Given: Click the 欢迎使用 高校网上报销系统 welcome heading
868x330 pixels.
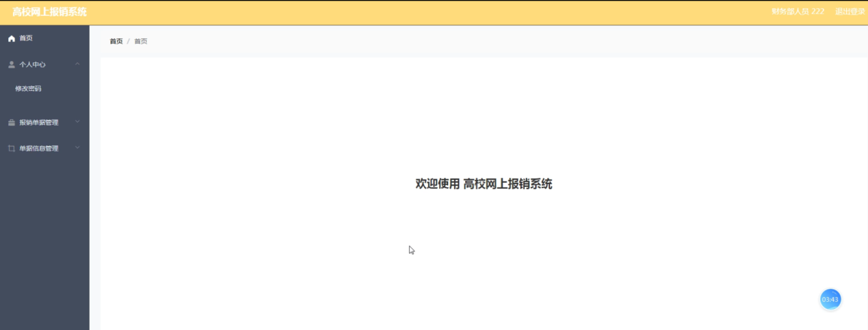Looking at the screenshot, I should tap(484, 183).
